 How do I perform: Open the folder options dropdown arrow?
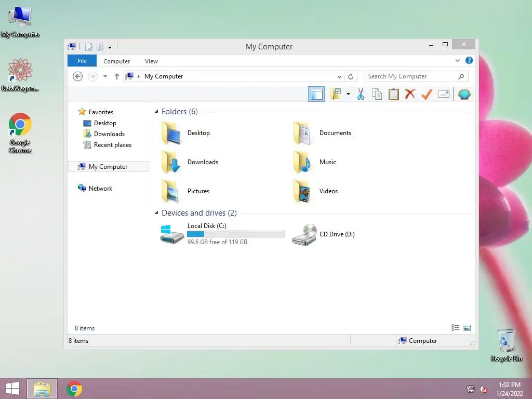pos(348,94)
